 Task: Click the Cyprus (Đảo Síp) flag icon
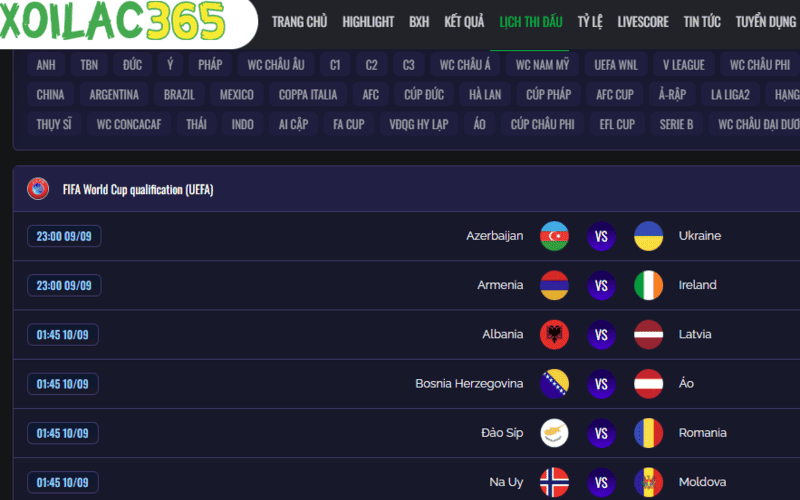(554, 433)
